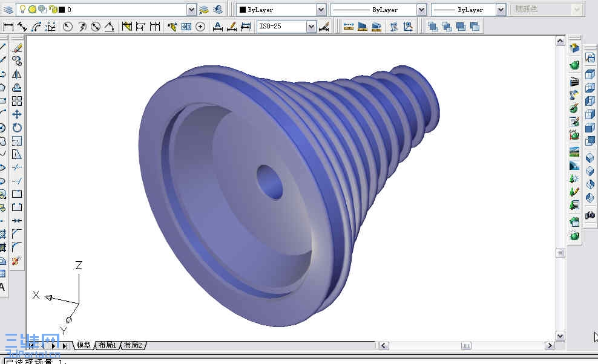Image resolution: width=598 pixels, height=364 pixels.
Task: Click the List inquiry icon
Action: click(393, 26)
